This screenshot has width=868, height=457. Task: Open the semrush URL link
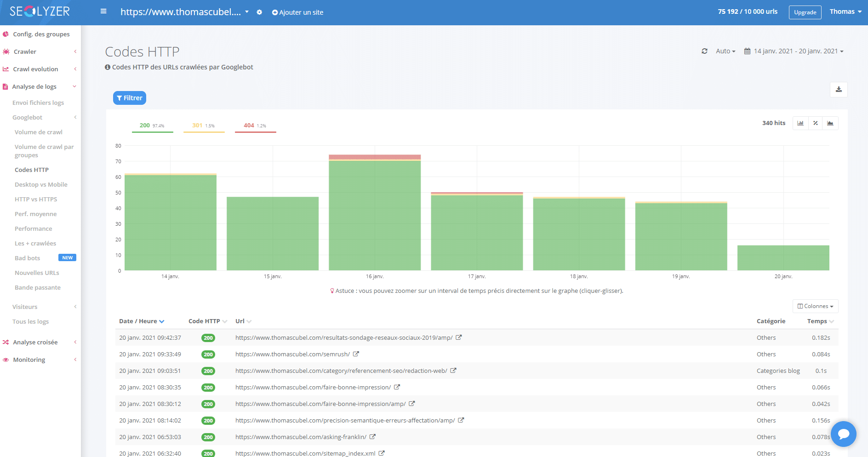292,354
